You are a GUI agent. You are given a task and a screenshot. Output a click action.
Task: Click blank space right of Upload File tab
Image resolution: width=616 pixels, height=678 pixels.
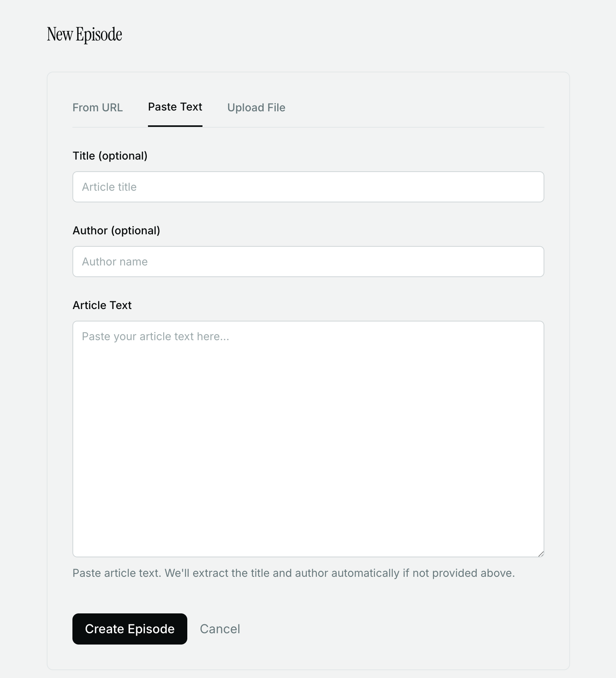pyautogui.click(x=409, y=107)
